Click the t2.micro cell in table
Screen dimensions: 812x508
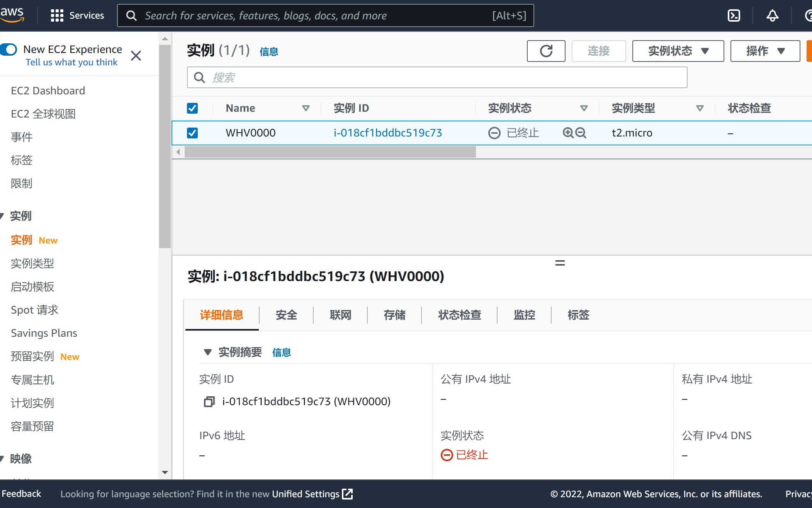(632, 133)
